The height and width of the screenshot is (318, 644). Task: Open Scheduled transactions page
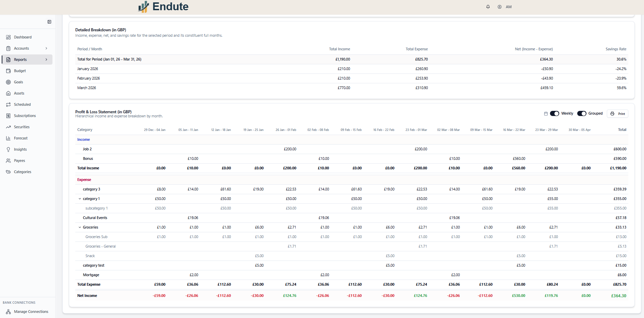[x=22, y=104]
